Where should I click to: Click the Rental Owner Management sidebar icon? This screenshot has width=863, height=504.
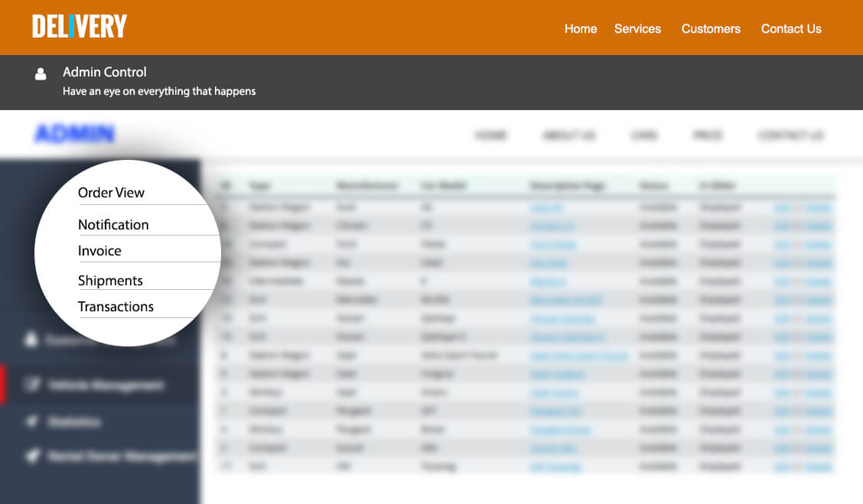pos(33,456)
